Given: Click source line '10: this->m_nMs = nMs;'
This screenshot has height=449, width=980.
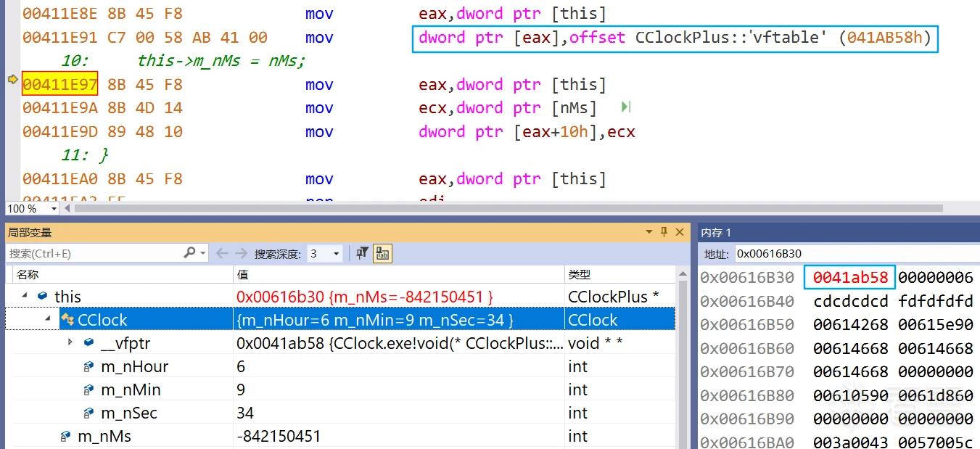Looking at the screenshot, I should point(184,61).
